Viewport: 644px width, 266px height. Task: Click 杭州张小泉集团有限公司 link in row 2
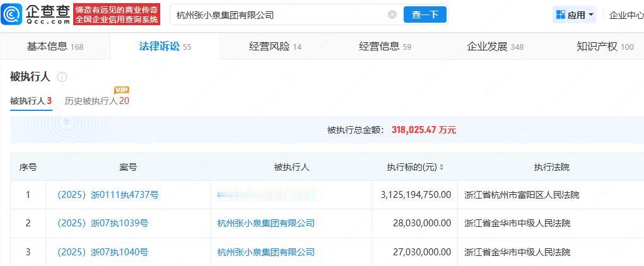pos(266,223)
